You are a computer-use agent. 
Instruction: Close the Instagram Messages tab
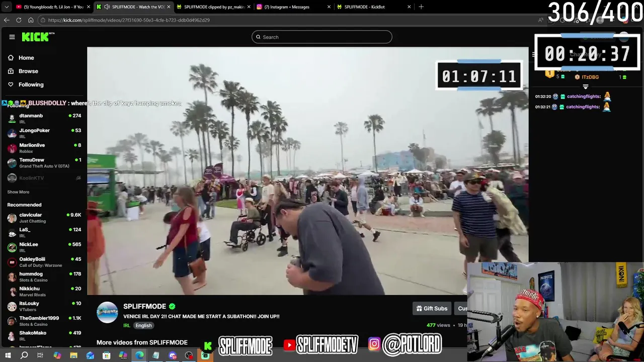[x=329, y=7]
